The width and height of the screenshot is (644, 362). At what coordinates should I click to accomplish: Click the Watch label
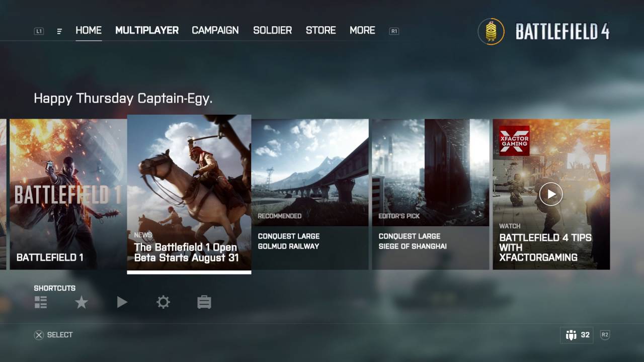510,226
